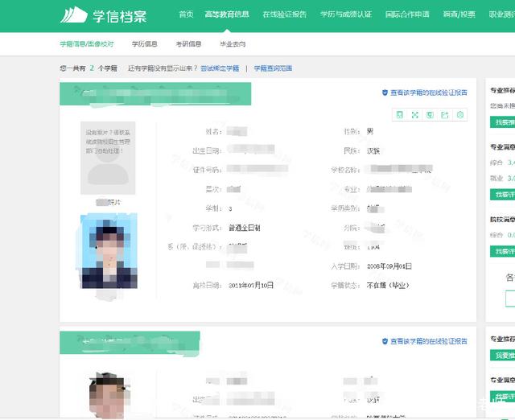Select the 调查/投票 navigation item
The width and height of the screenshot is (515, 420).
click(x=460, y=14)
